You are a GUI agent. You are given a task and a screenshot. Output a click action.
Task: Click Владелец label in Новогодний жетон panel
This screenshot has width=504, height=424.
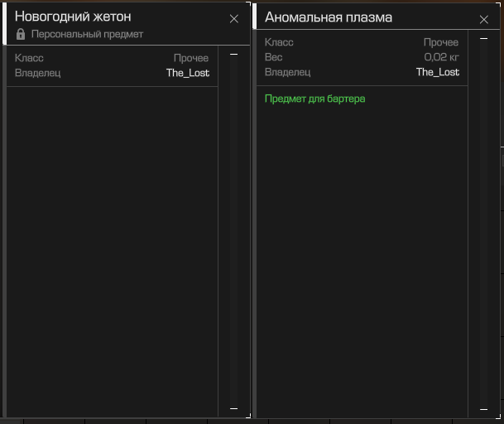click(x=37, y=73)
